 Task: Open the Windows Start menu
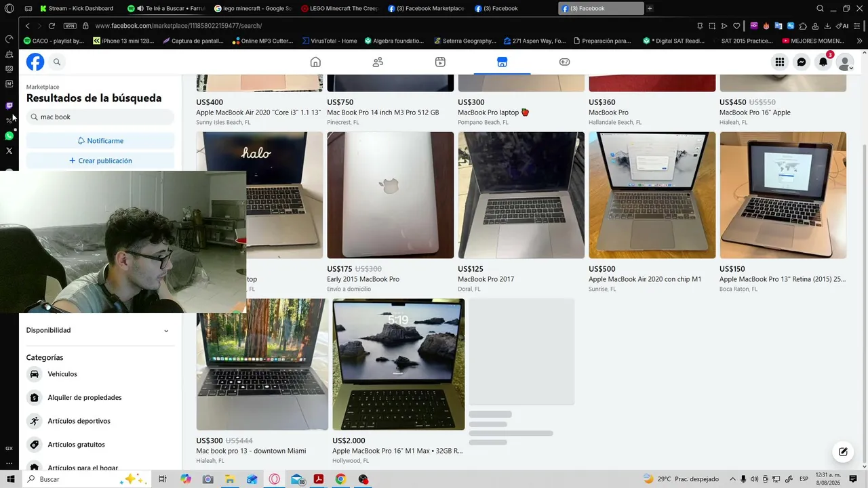(10, 479)
